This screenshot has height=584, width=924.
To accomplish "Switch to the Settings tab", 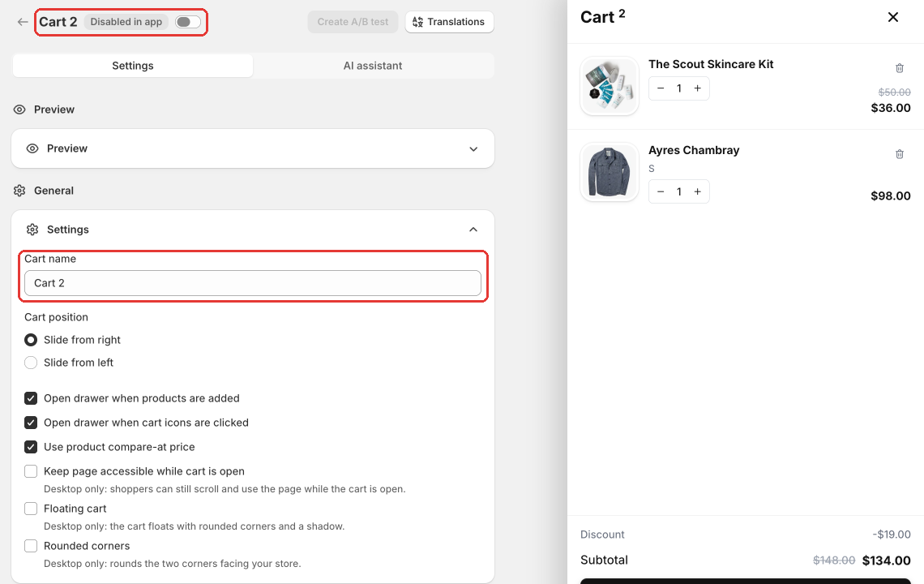I will 133,66.
